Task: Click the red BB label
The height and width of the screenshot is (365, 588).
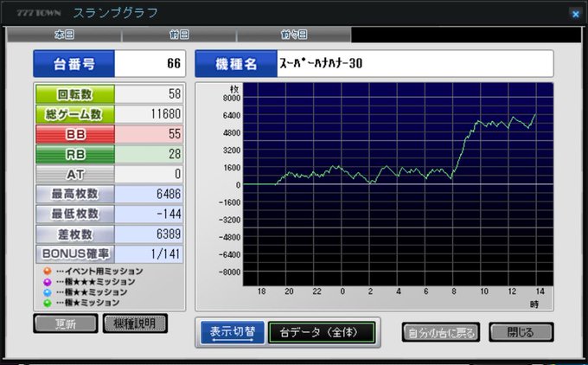Action: (x=75, y=134)
